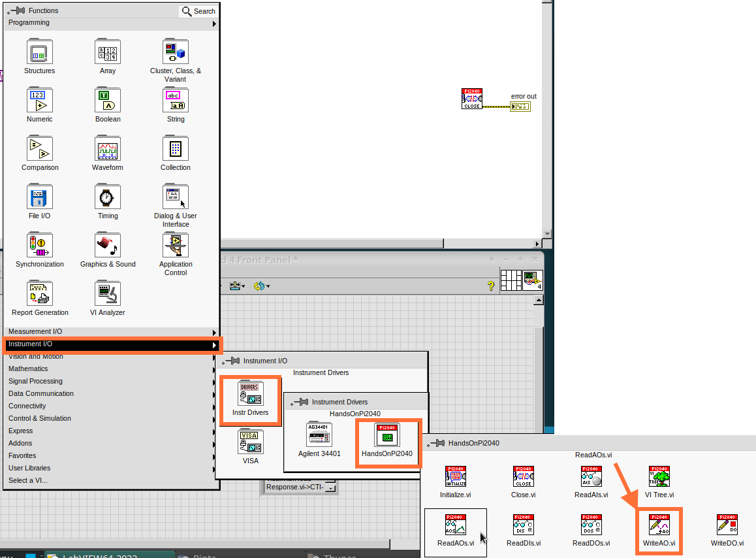Screen dimensions: 756x558
Task: Open the Reorder toolbar dropdown
Action: [x=262, y=286]
